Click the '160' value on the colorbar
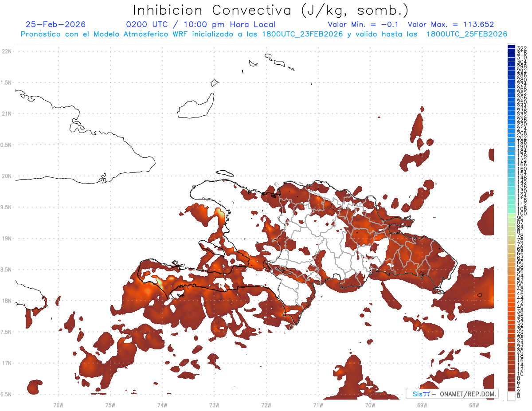Viewport: 532px width, 411px height. click(x=521, y=169)
